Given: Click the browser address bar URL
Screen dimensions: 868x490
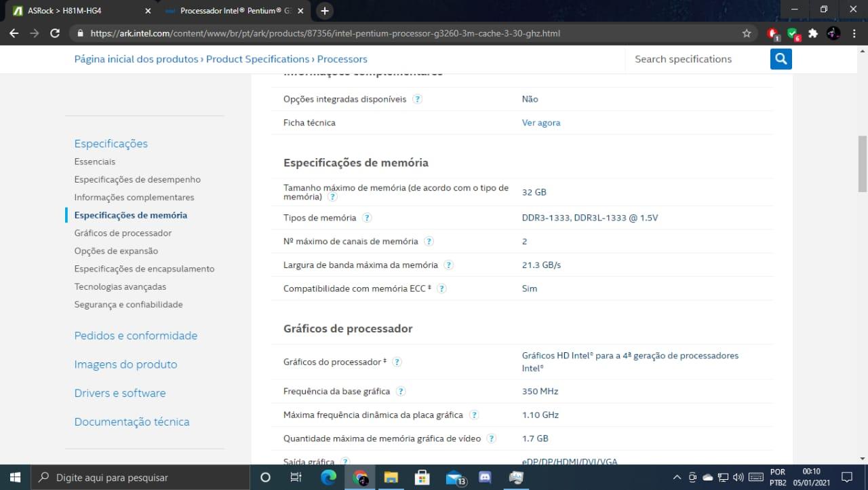Looking at the screenshot, I should (325, 33).
